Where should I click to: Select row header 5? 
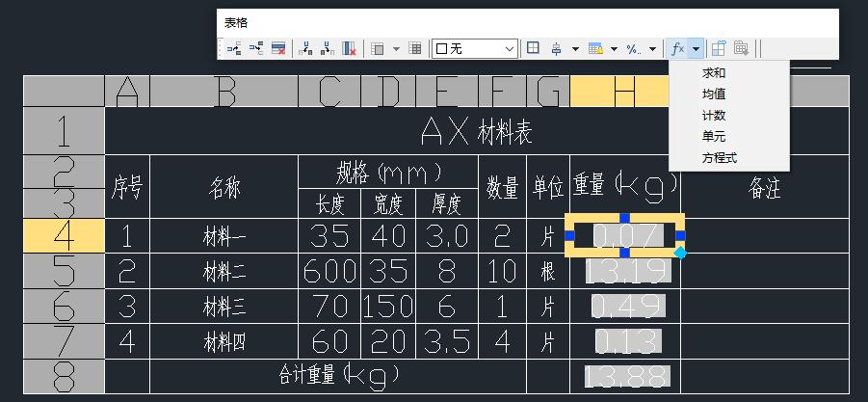pos(64,271)
